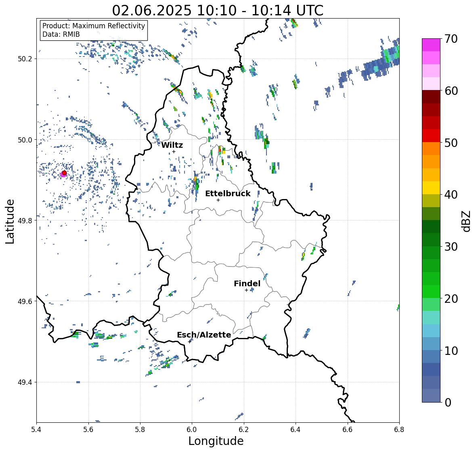Click the colorbar 20 tick label
The image size is (476, 451).
pos(451,299)
